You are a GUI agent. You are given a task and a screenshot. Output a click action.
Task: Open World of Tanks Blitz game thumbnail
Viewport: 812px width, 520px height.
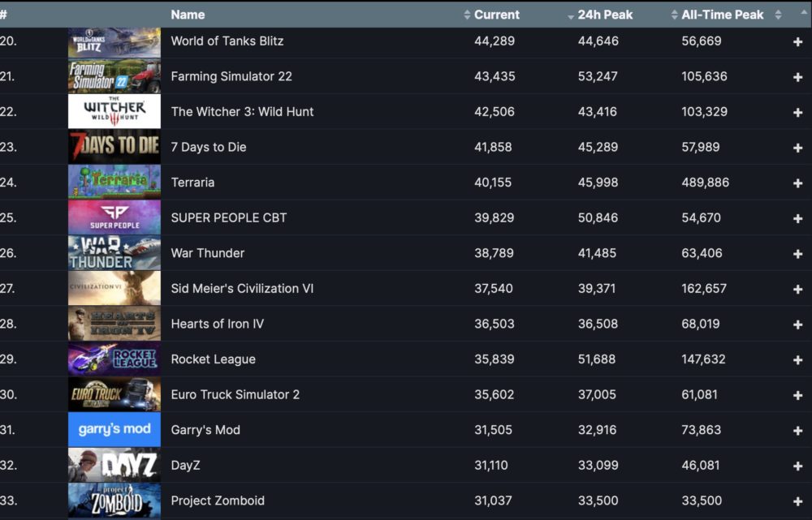pyautogui.click(x=114, y=41)
